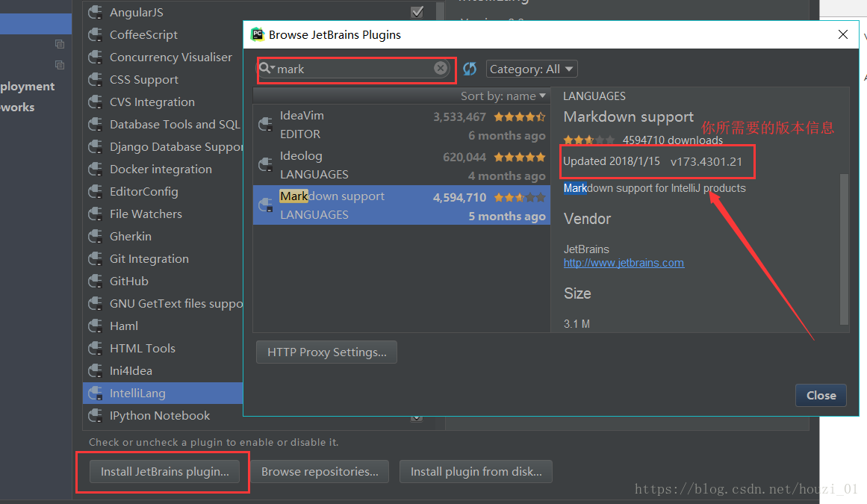Select CSS Support in plugins list
Screen dimensions: 867x504
163,80
